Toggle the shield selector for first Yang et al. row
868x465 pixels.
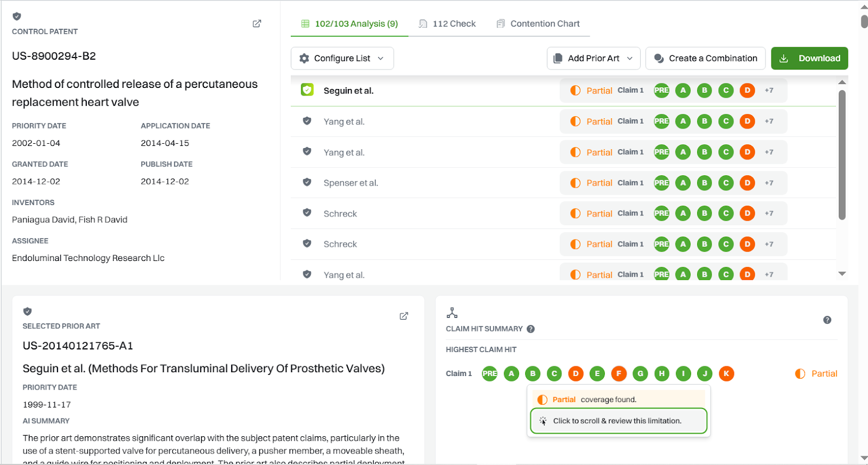307,121
